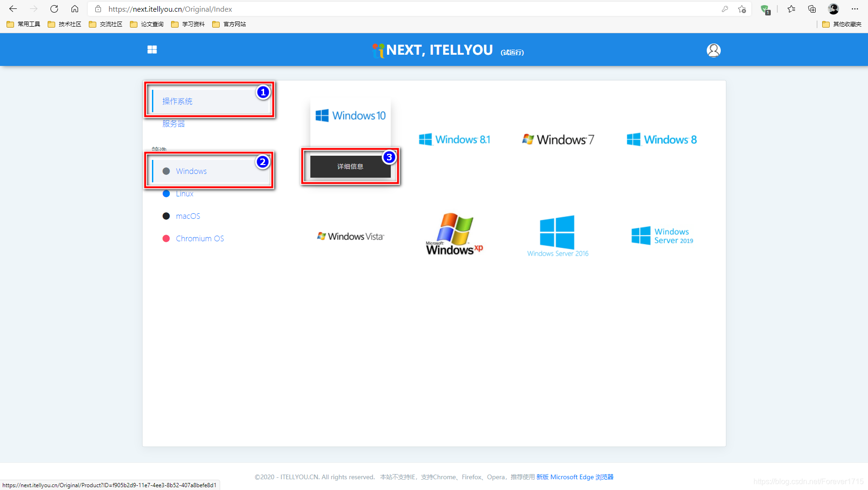868x490 pixels.
Task: Open the collections icon
Action: coord(812,9)
